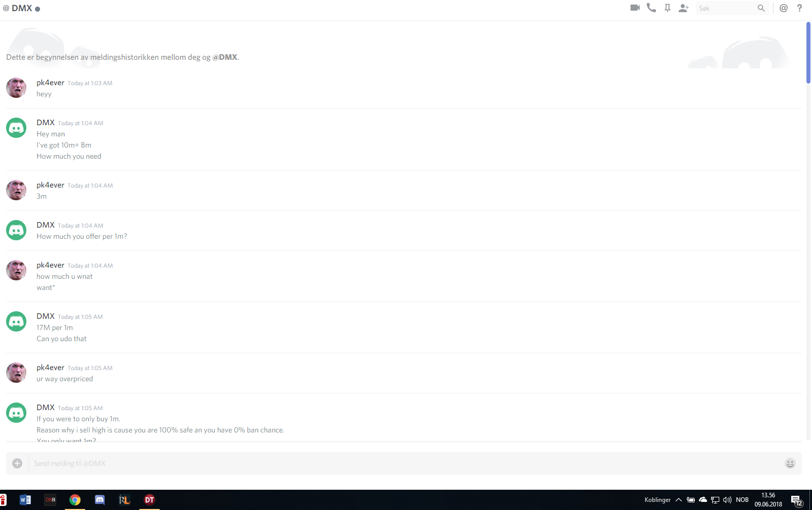The width and height of the screenshot is (812, 510).
Task: Click the chat scrollbar thumb
Action: (x=808, y=53)
